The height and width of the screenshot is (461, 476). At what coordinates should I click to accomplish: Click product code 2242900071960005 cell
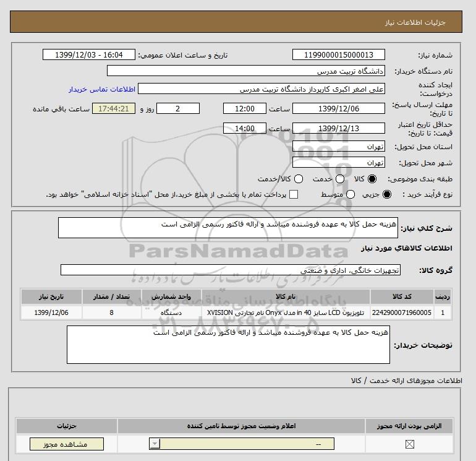[x=402, y=312]
